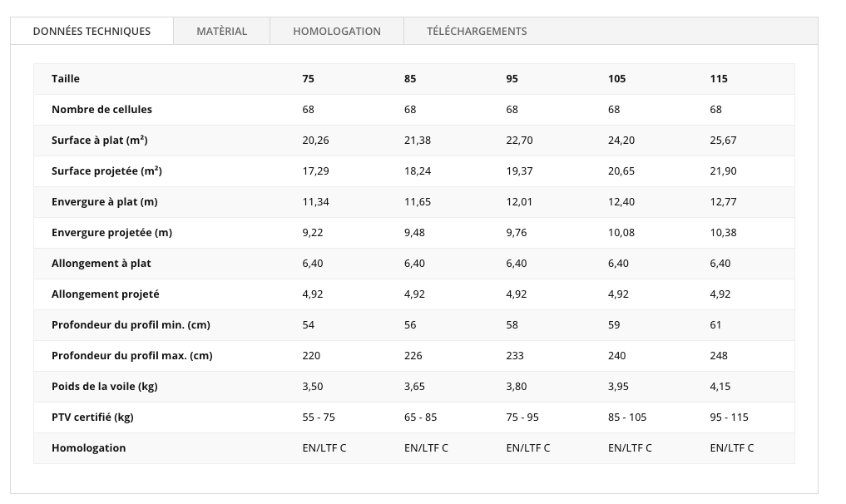Viewport: 846px width, 504px height.
Task: Open the TÉLÉCHARGEMENTS tab
Action: tap(477, 31)
